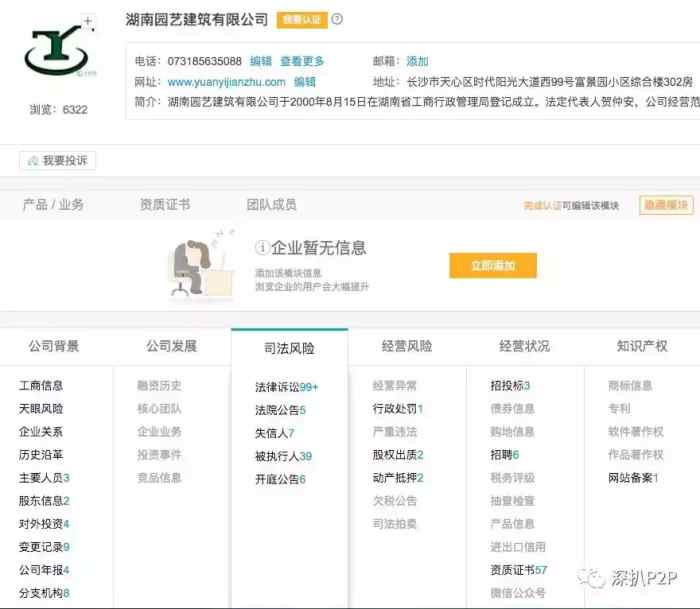Click the 我要投诉 complaint icon button
Image resolution: width=700 pixels, height=609 pixels.
58,161
